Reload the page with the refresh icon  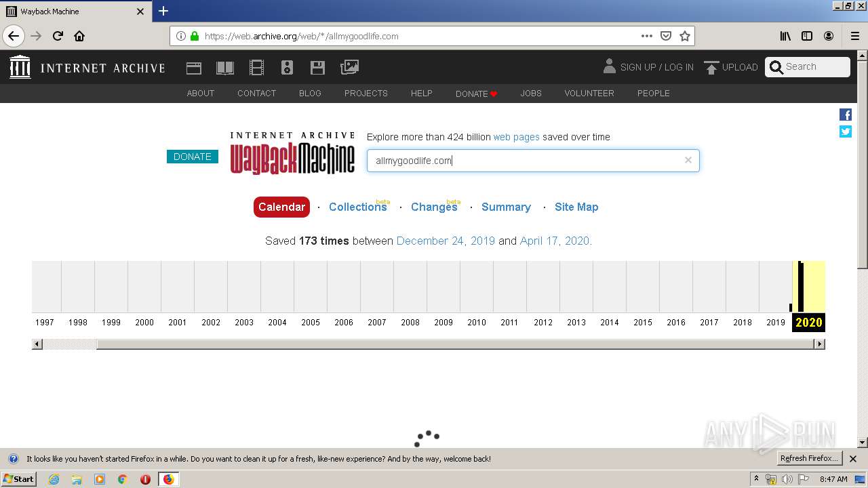point(58,36)
